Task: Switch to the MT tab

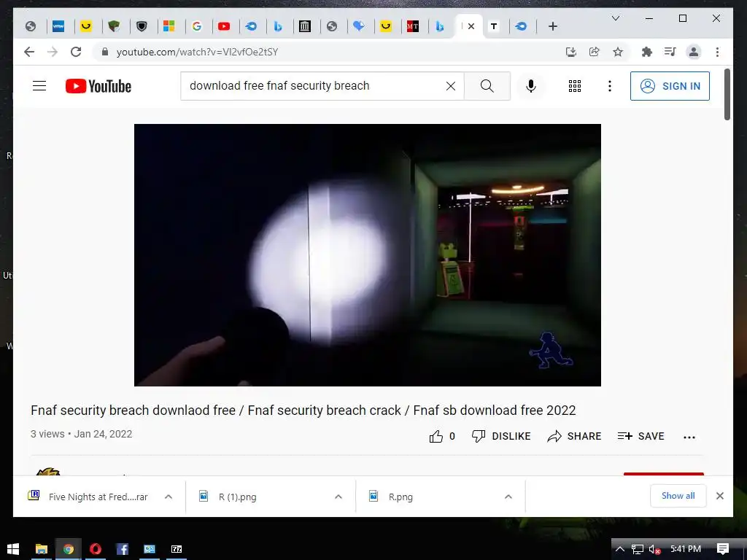Action: coord(413,26)
